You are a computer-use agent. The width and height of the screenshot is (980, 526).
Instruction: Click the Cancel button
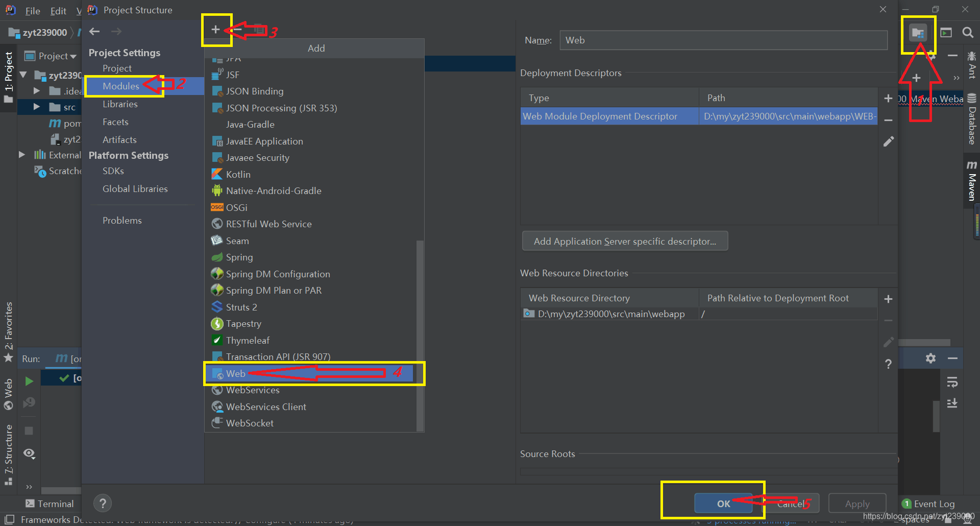tap(791, 504)
